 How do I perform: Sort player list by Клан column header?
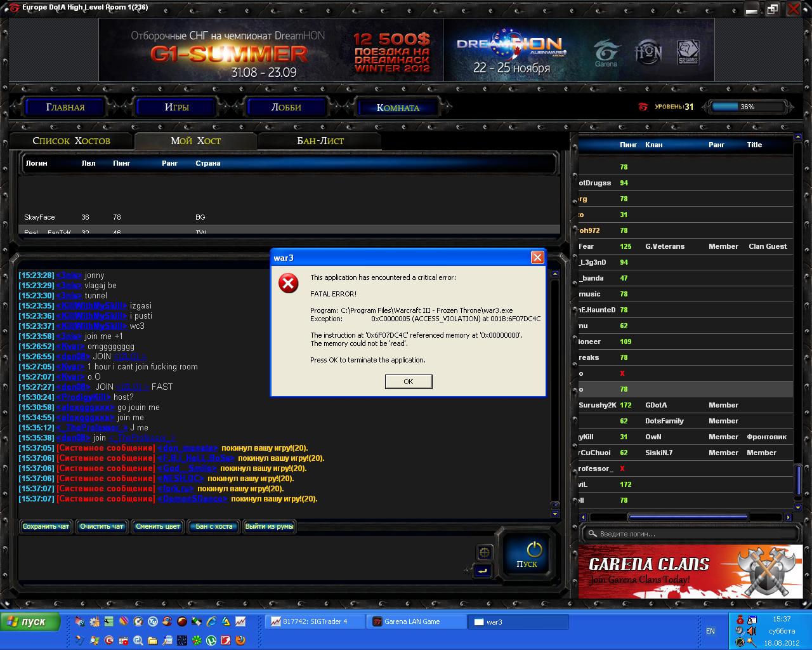click(x=654, y=145)
